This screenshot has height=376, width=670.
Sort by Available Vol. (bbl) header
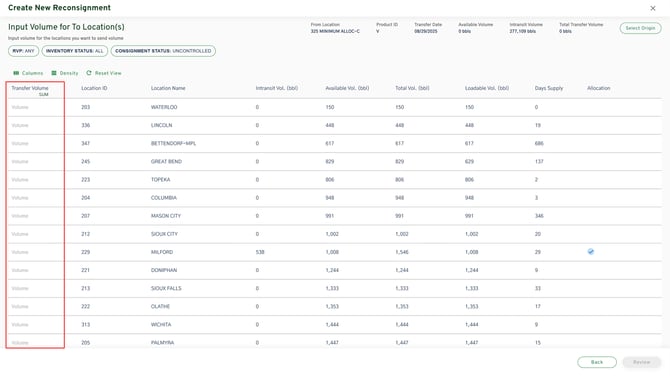point(347,88)
